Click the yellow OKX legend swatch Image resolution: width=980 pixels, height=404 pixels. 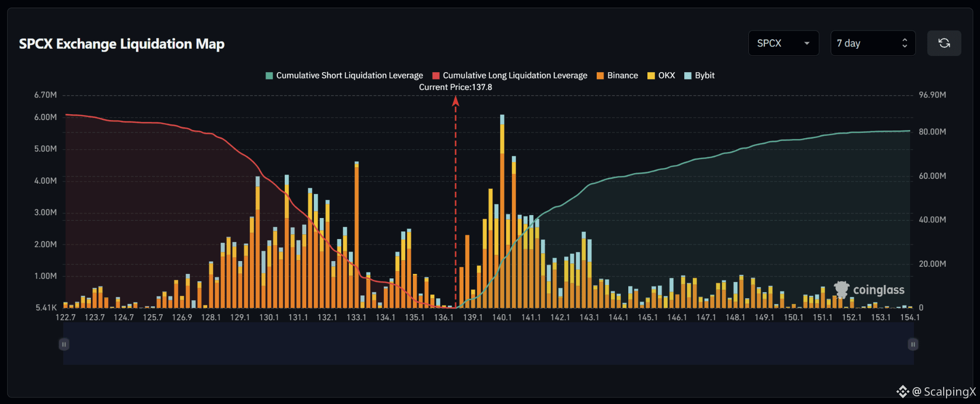pyautogui.click(x=651, y=76)
